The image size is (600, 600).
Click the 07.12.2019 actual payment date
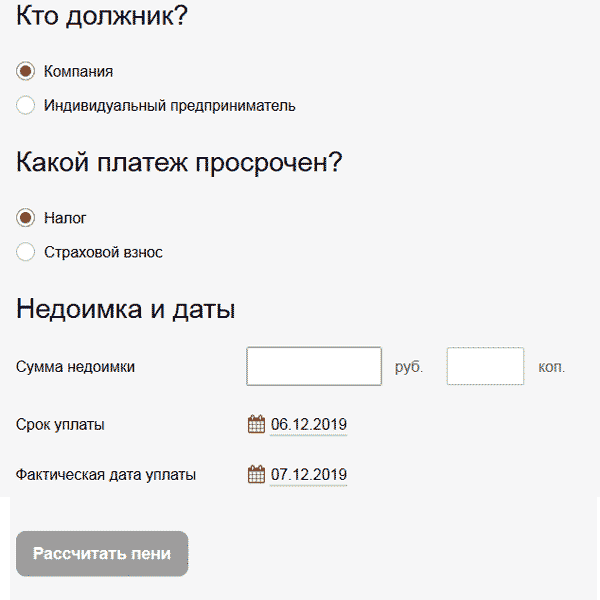pos(308,474)
